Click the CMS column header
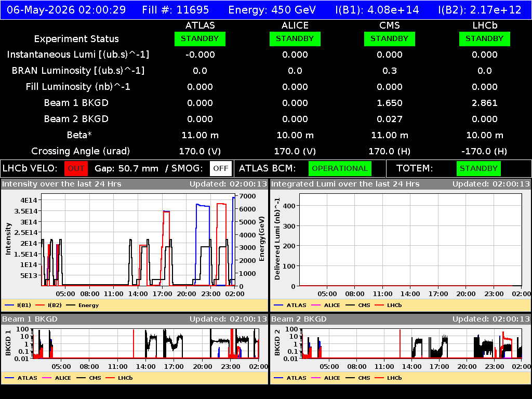The height and width of the screenshot is (399, 532). pyautogui.click(x=390, y=25)
